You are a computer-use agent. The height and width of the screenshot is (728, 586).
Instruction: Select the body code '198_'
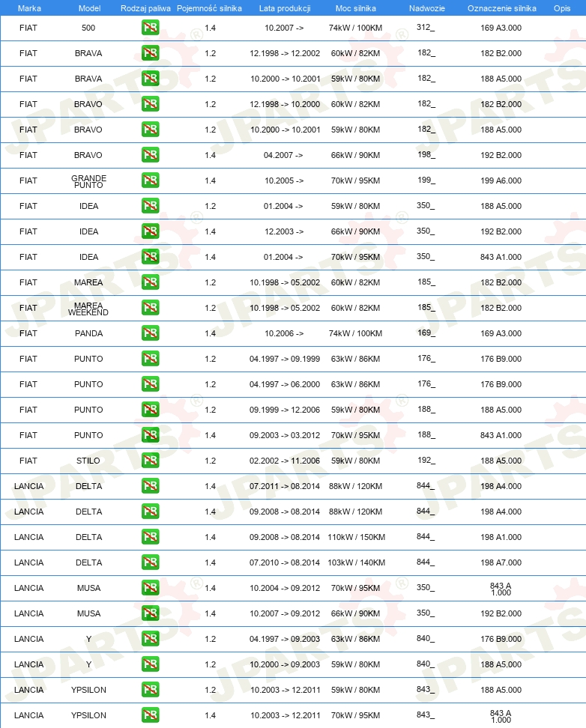426,154
